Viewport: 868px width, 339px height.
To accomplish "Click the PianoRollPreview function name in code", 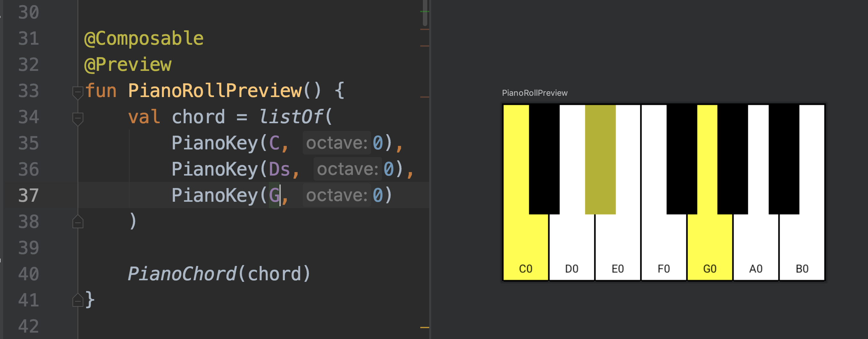I will coord(215,91).
